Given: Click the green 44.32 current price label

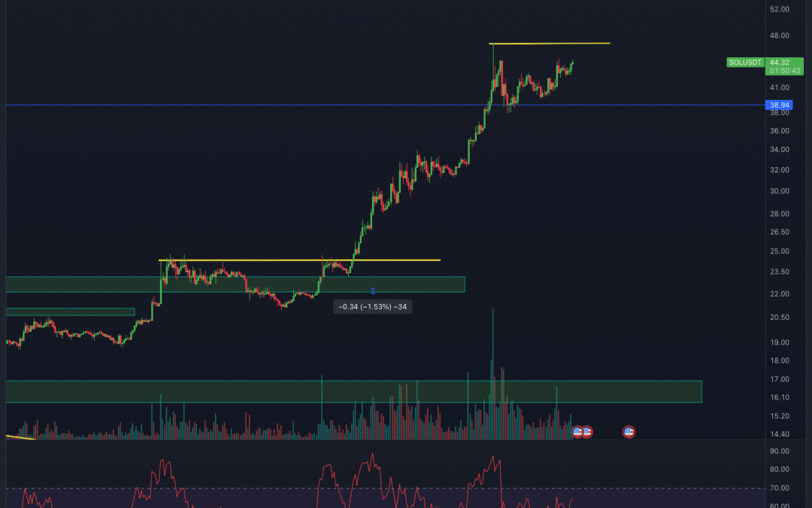Looking at the screenshot, I should 784,66.
